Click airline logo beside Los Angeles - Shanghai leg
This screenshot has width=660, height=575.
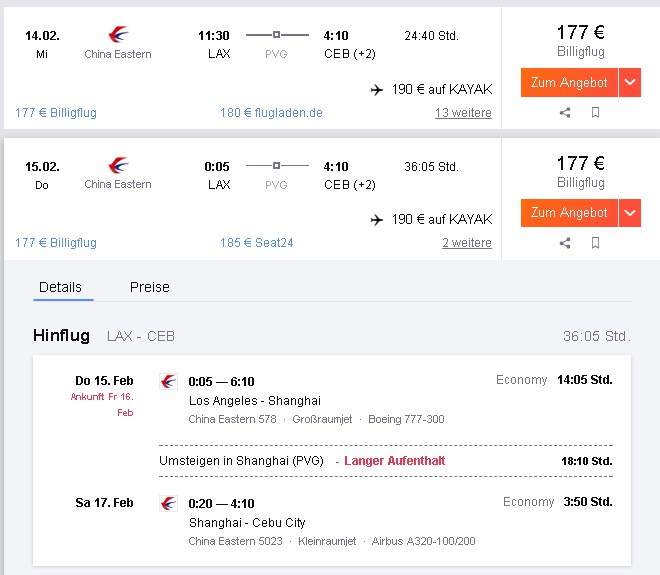(168, 382)
